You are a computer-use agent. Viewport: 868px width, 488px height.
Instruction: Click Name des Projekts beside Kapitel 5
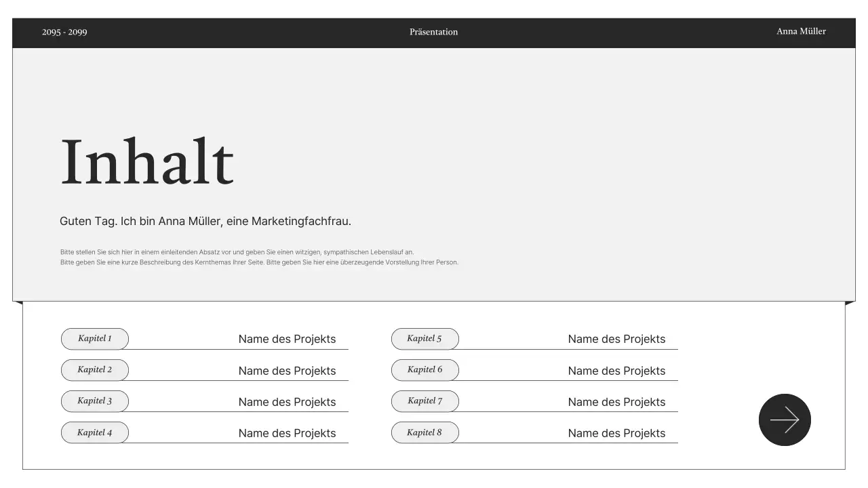click(616, 339)
